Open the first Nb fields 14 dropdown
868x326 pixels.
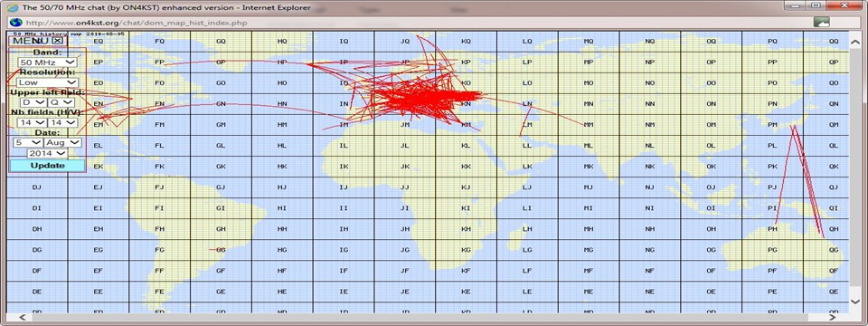[x=32, y=122]
